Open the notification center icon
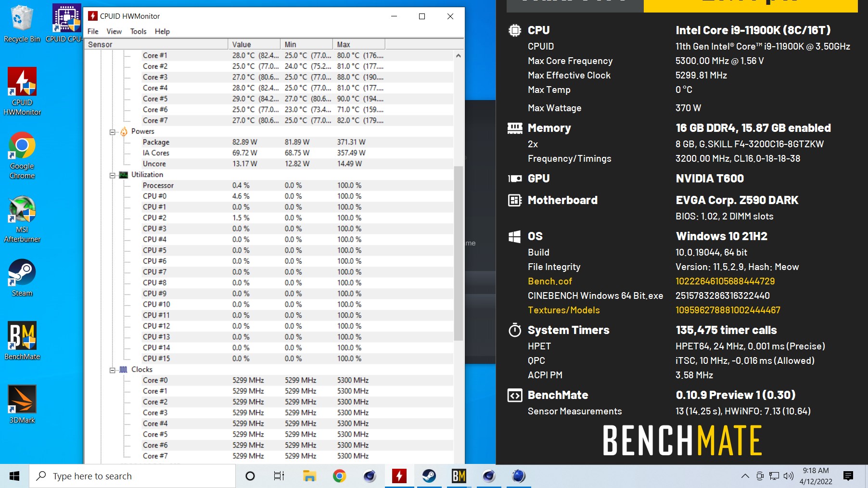868x488 pixels. pos(848,476)
